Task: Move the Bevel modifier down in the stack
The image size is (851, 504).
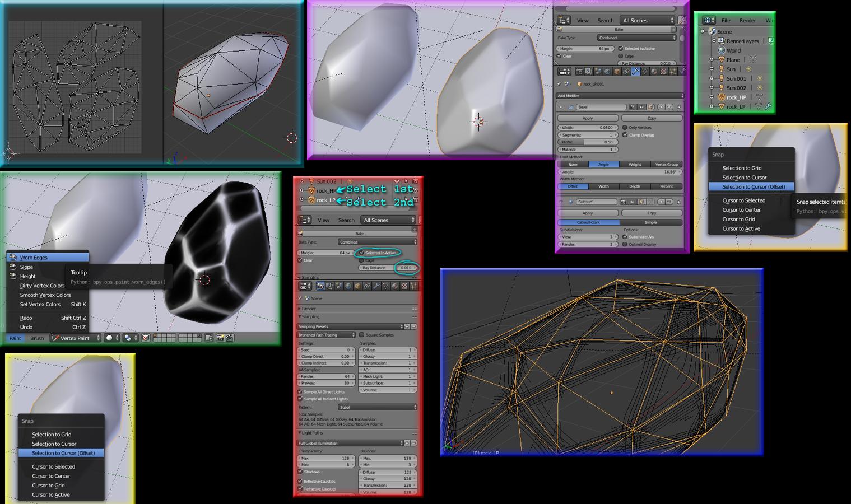Action: point(669,106)
